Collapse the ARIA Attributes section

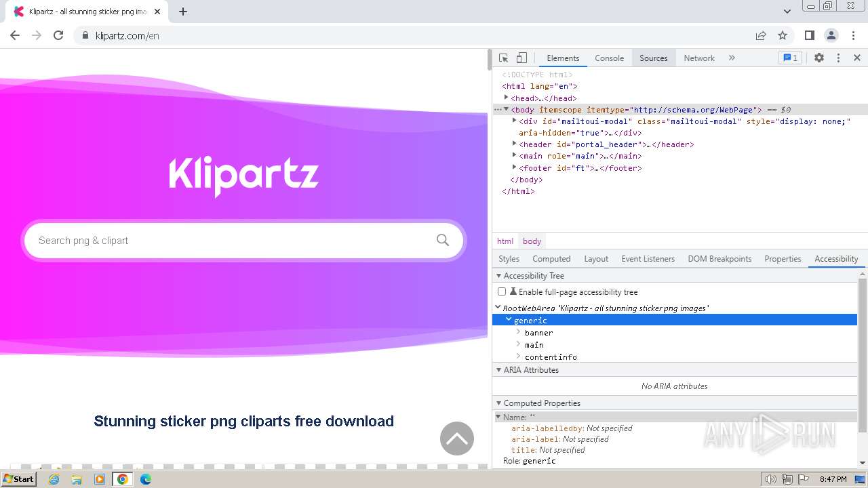coord(498,370)
